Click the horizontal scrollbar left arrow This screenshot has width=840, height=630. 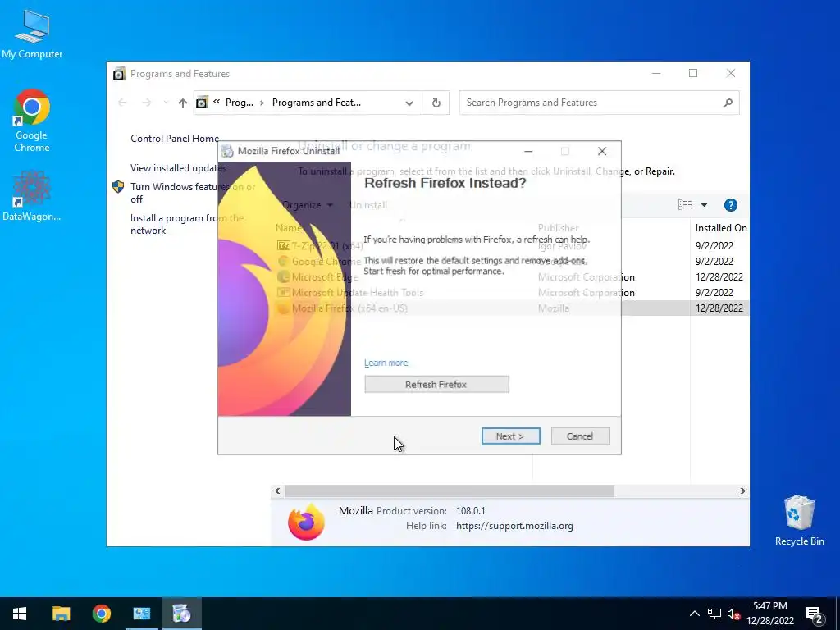[277, 491]
